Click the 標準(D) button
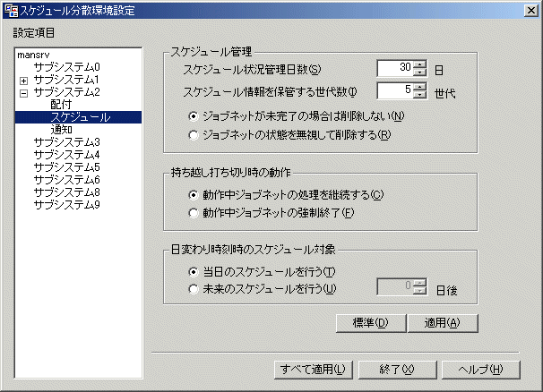The width and height of the screenshot is (543, 392). point(371,323)
